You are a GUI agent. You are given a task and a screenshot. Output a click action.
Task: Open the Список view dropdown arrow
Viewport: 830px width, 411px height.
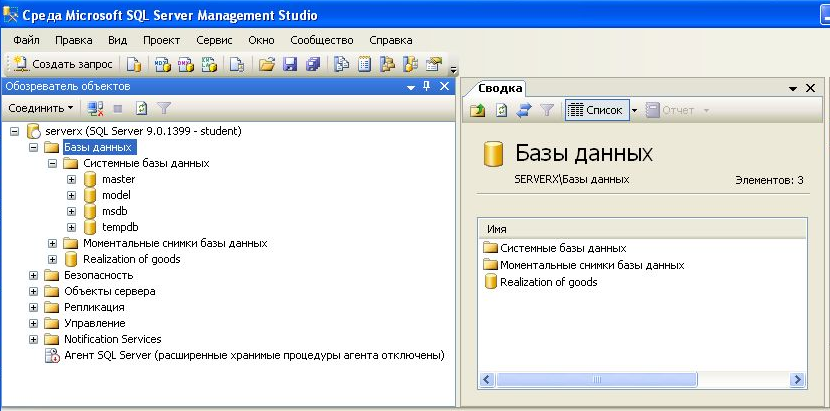click(635, 110)
